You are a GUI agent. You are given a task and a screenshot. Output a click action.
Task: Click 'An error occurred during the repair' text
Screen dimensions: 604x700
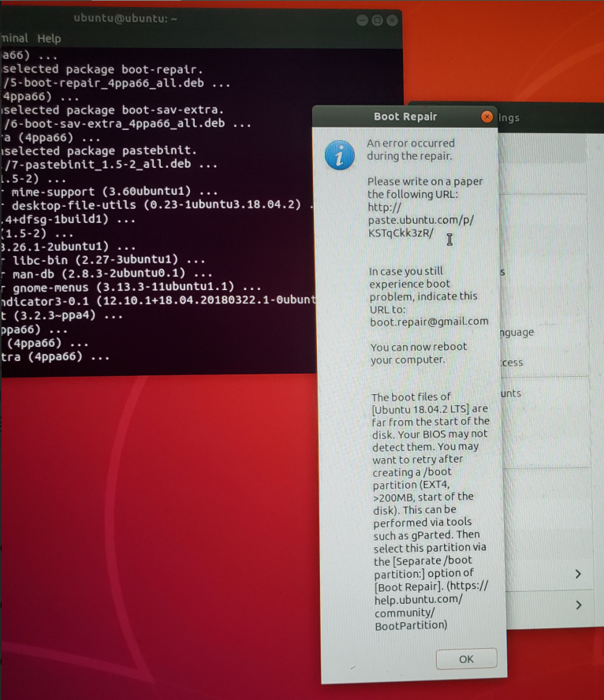tap(411, 150)
